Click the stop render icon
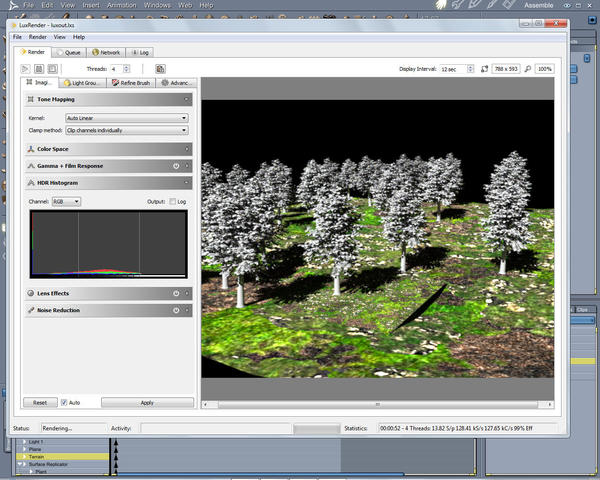The image size is (600, 480). pos(52,68)
